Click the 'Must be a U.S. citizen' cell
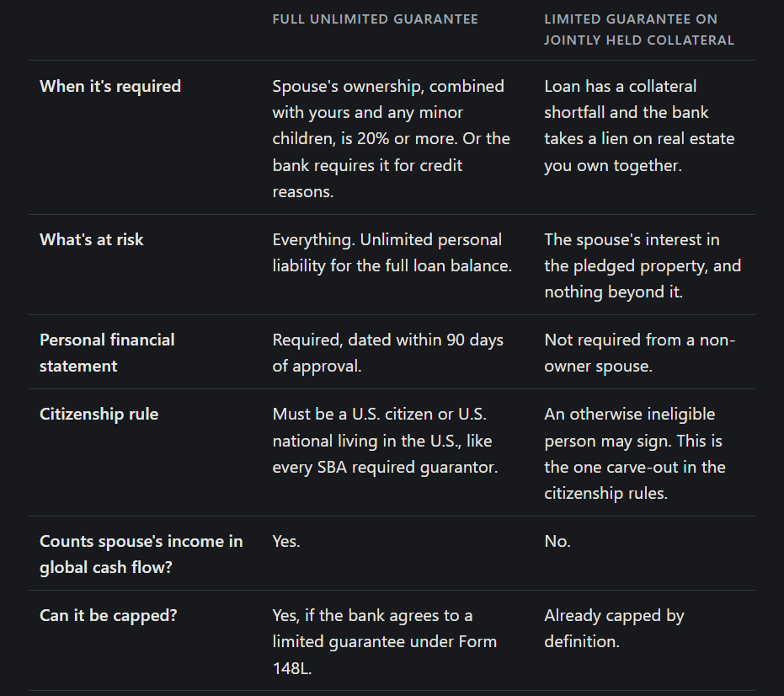This screenshot has height=696, width=784. click(x=385, y=441)
